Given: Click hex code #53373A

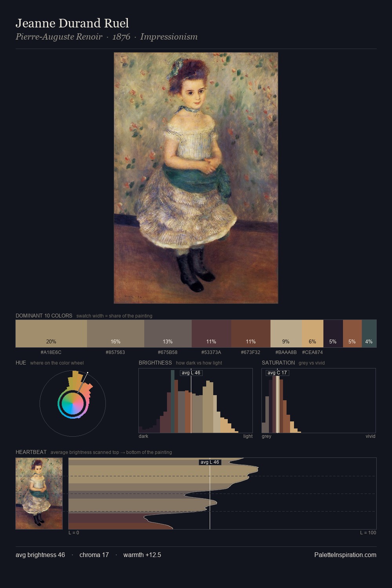Looking at the screenshot, I should click(211, 352).
